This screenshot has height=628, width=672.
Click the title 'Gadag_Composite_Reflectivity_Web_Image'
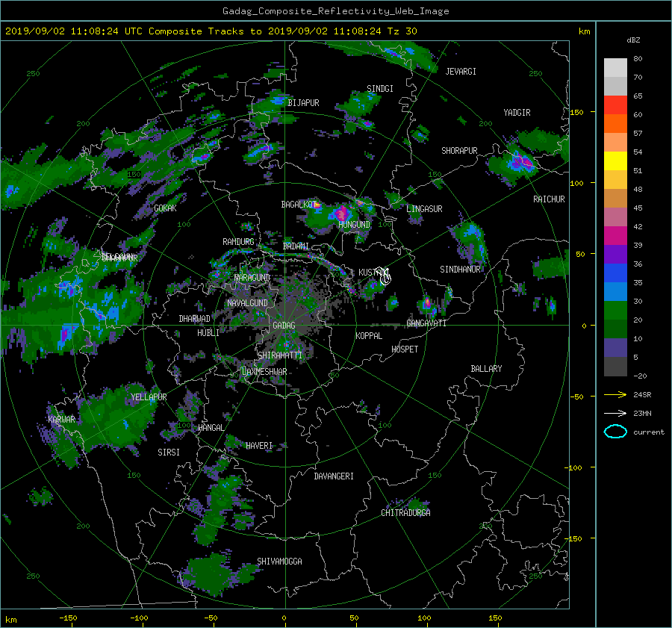click(335, 11)
